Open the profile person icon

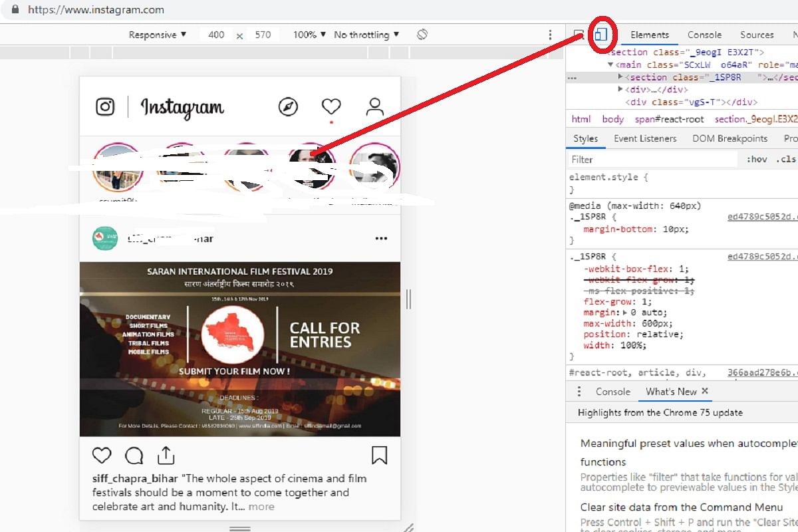(x=375, y=107)
